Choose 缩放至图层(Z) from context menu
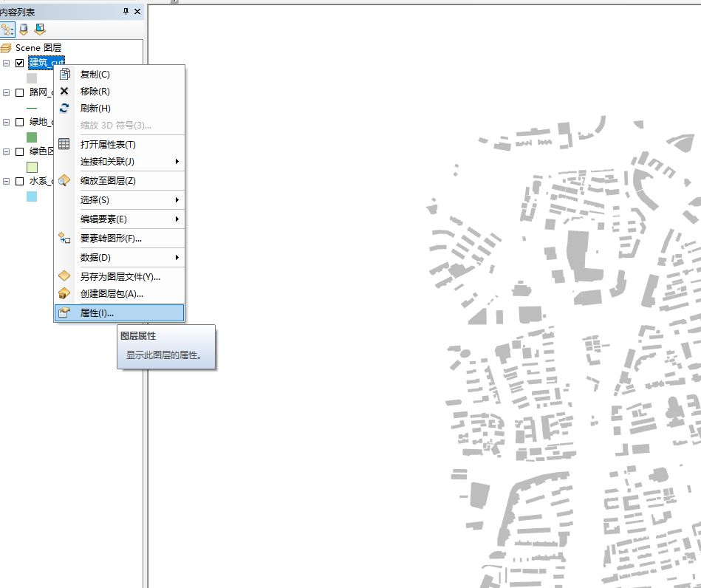This screenshot has width=701, height=588. point(108,180)
